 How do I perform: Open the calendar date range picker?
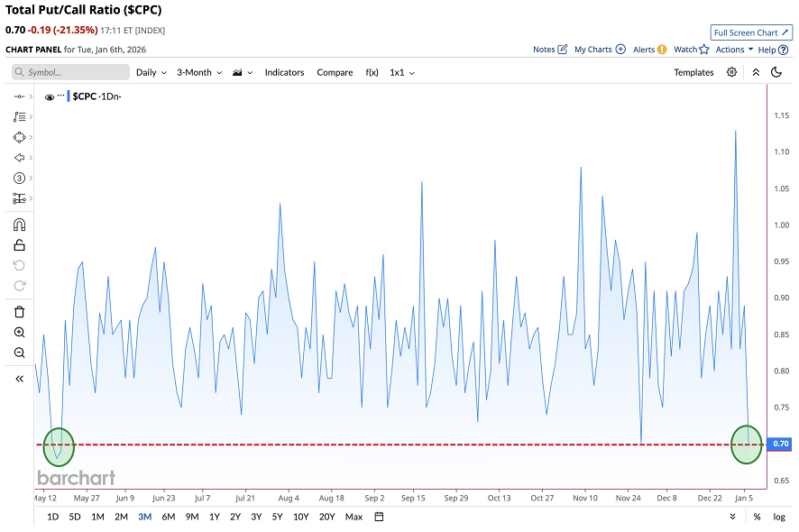(x=379, y=517)
